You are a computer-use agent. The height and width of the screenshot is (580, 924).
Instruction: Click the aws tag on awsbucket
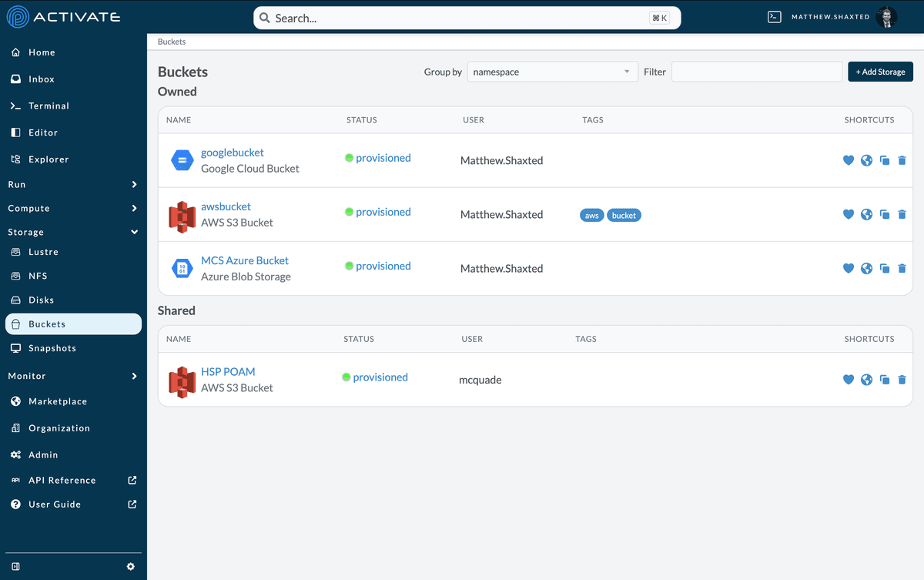coord(592,216)
